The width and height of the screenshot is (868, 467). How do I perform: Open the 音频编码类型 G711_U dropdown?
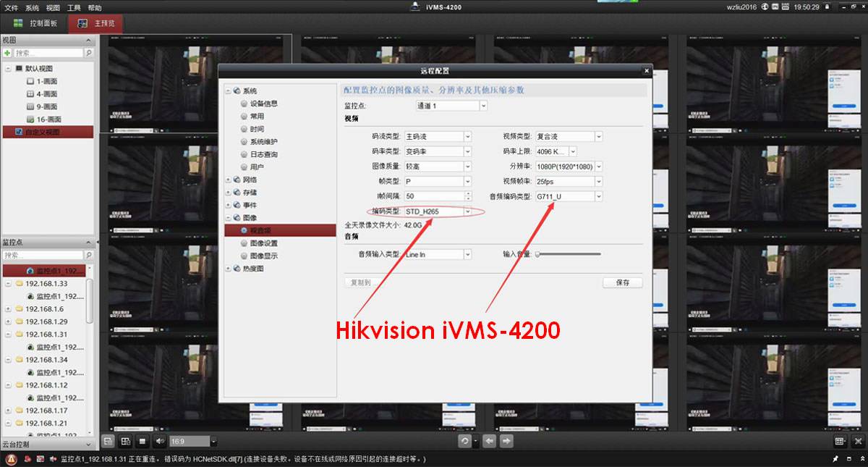[598, 197]
